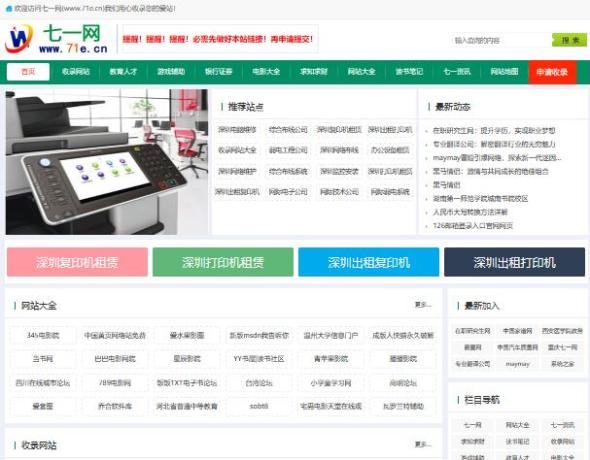Open 收录网站 in the green navigation bar
The image size is (590, 460).
coord(76,71)
